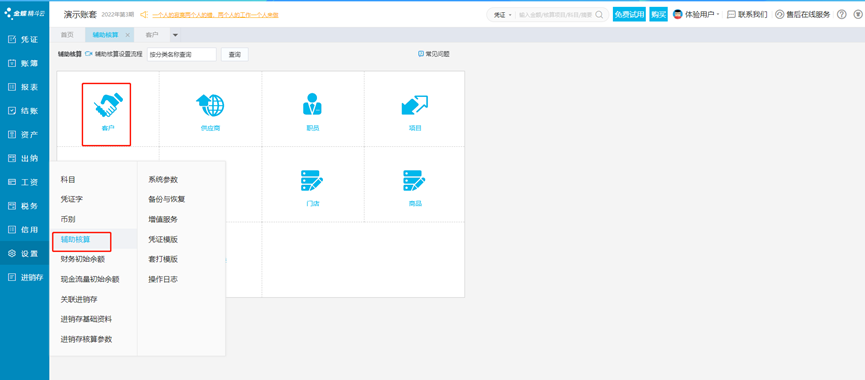Click the 购买 button

(x=658, y=15)
